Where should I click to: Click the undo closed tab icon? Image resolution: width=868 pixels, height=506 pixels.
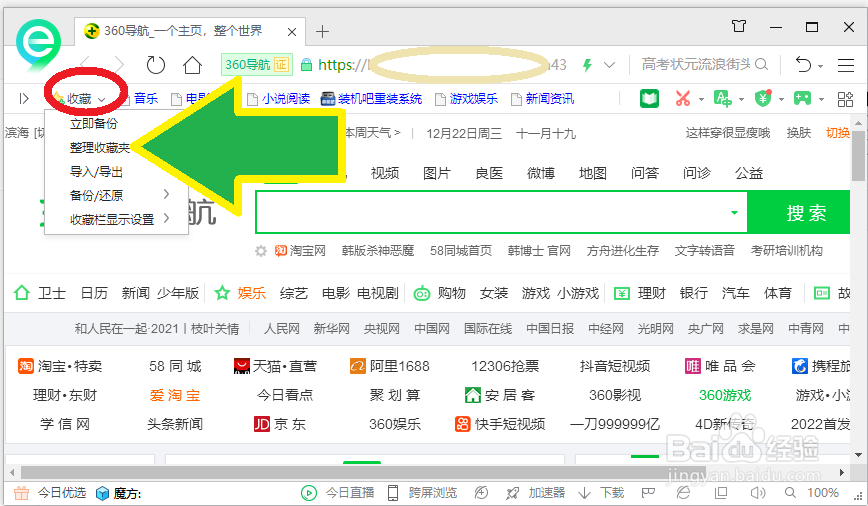click(x=803, y=65)
